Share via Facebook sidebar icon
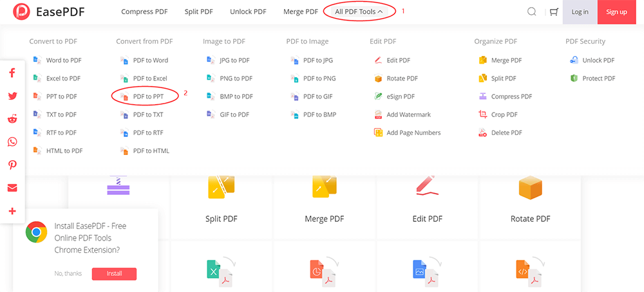644x292 pixels. 12,73
